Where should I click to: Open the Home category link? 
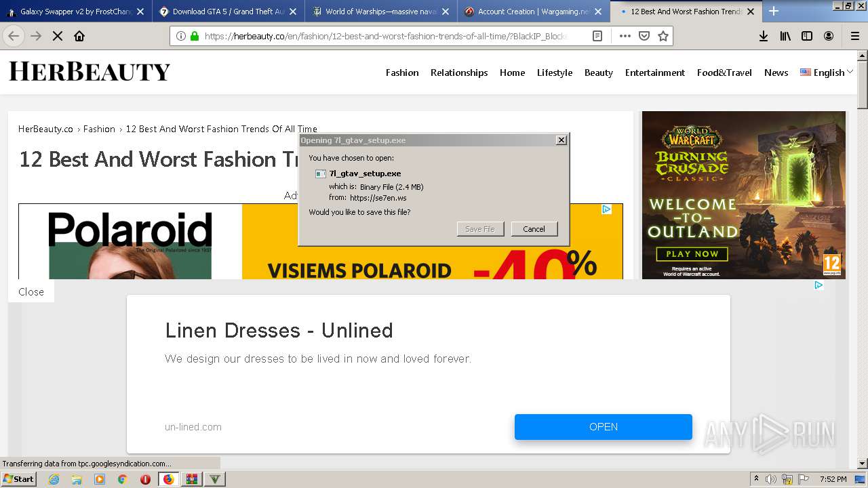coord(512,73)
